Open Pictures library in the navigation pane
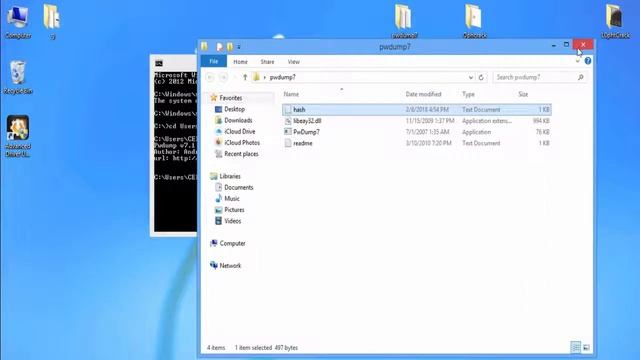This screenshot has height=360, width=640. pyautogui.click(x=234, y=210)
